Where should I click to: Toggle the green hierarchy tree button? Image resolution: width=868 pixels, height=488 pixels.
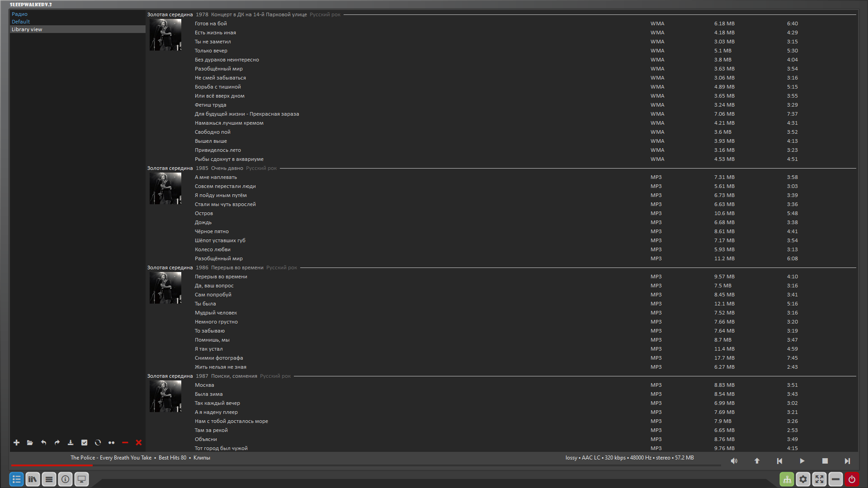pyautogui.click(x=787, y=479)
